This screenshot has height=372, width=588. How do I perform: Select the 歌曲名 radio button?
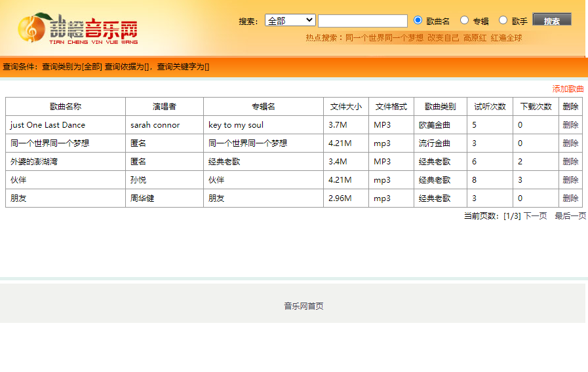(x=418, y=20)
